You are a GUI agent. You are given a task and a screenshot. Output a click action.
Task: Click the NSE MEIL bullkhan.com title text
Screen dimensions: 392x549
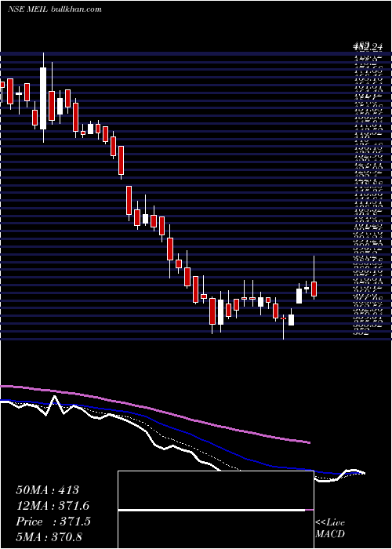tap(55, 9)
